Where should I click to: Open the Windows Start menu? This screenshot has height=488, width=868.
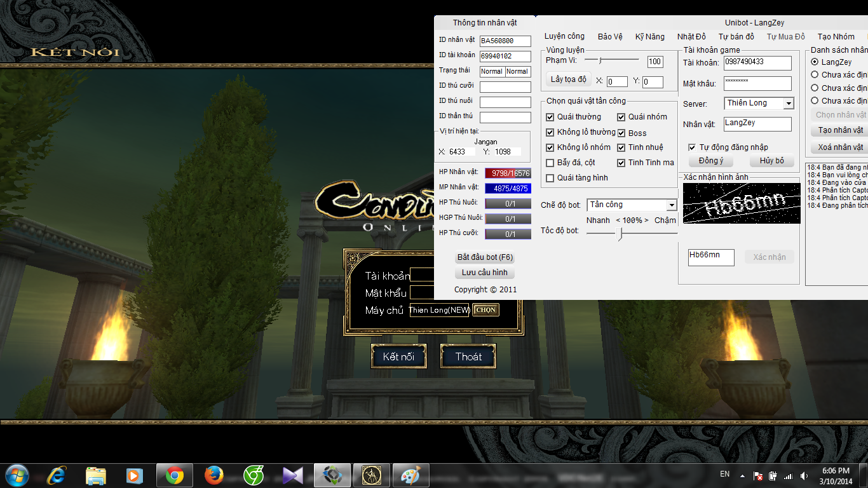pyautogui.click(x=16, y=475)
